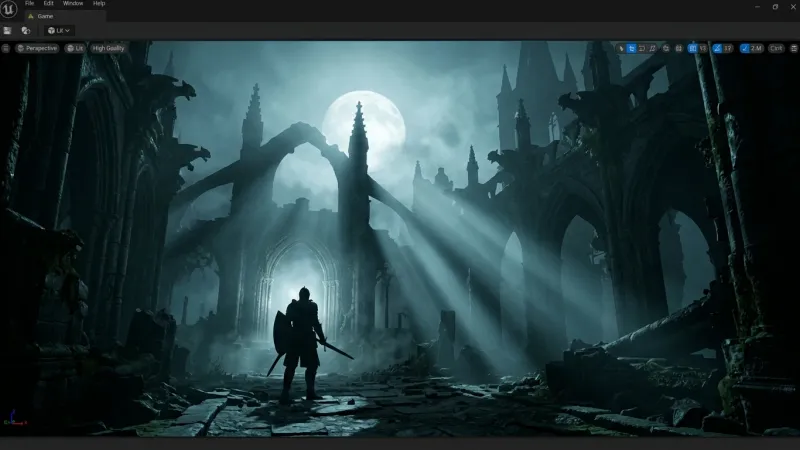
Task: Open the Edit menu
Action: 48,4
